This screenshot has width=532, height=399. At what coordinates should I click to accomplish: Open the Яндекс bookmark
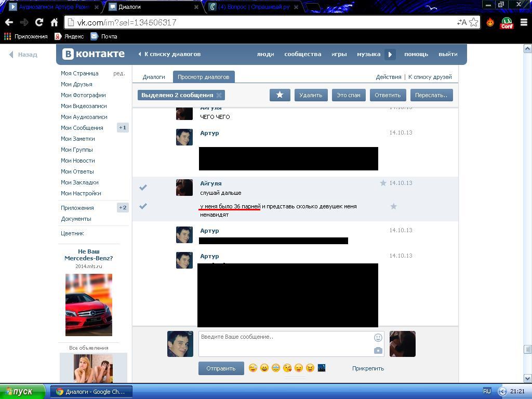point(69,36)
